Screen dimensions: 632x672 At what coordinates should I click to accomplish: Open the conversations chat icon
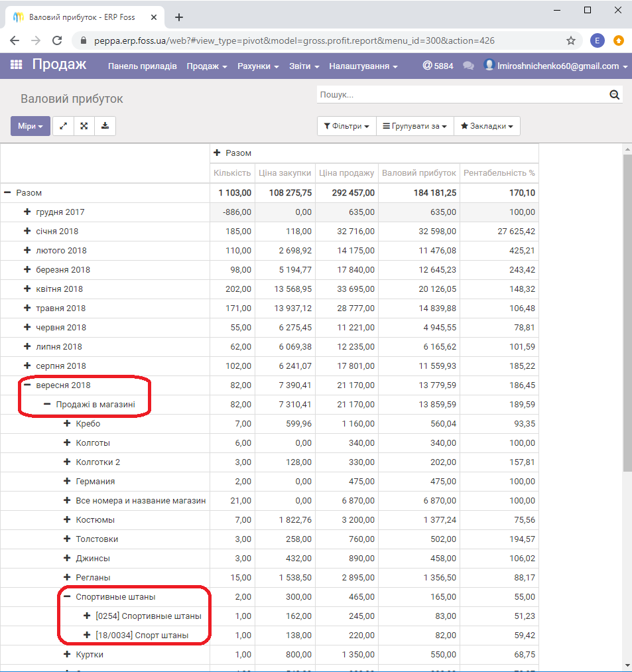468,66
